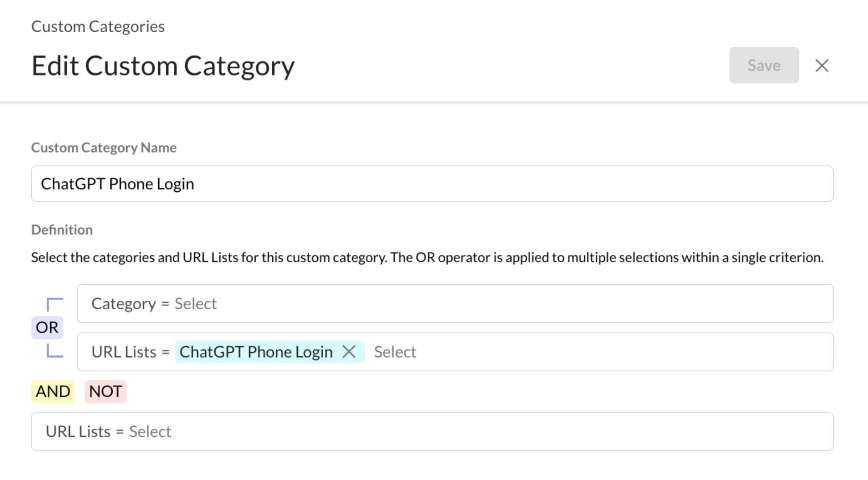
Task: Edit the Custom Category Name field
Action: (432, 184)
